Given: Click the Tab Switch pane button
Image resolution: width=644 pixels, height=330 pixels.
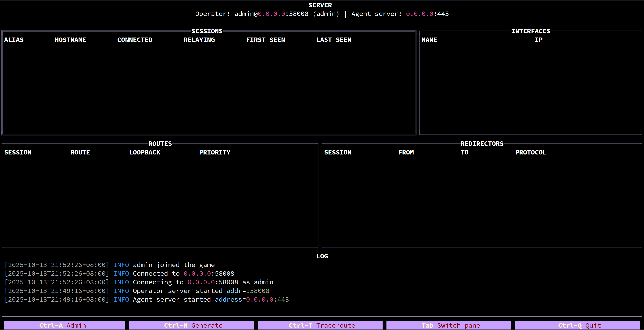Looking at the screenshot, I should click(449, 325).
